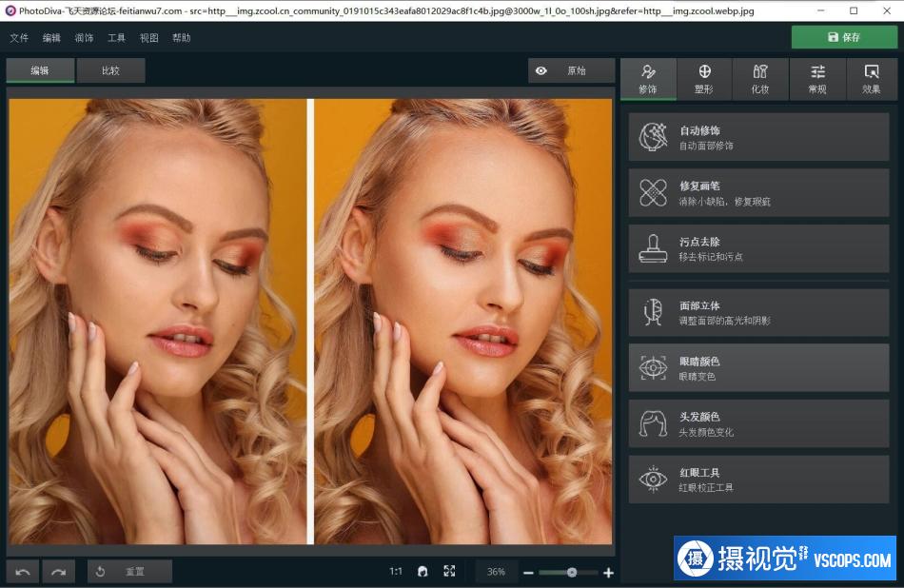Click the PhotoDiva app icon in title bar
Image resolution: width=904 pixels, height=588 pixels.
click(x=10, y=10)
